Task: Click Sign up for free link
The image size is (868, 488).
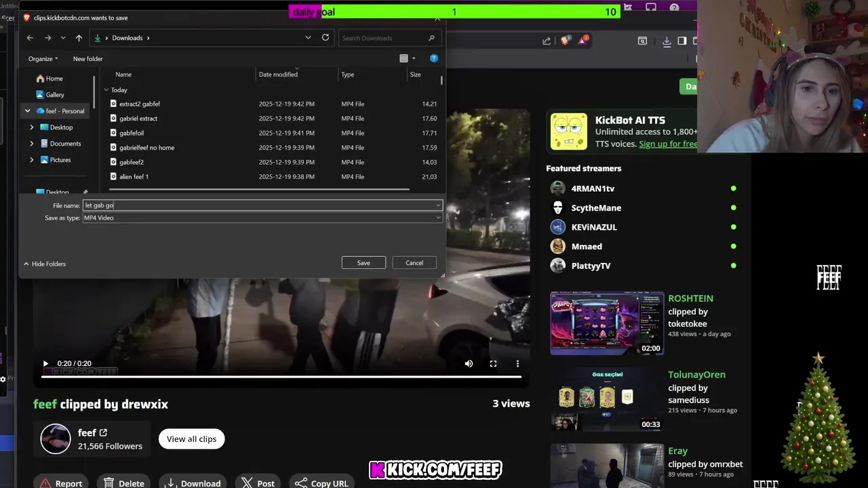Action: point(668,144)
